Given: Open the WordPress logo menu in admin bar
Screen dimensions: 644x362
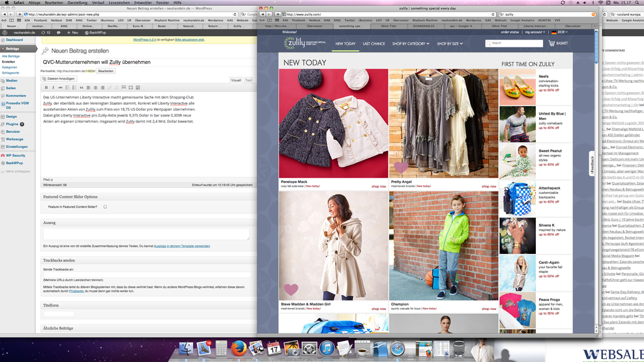Looking at the screenshot, I should point(5,33).
